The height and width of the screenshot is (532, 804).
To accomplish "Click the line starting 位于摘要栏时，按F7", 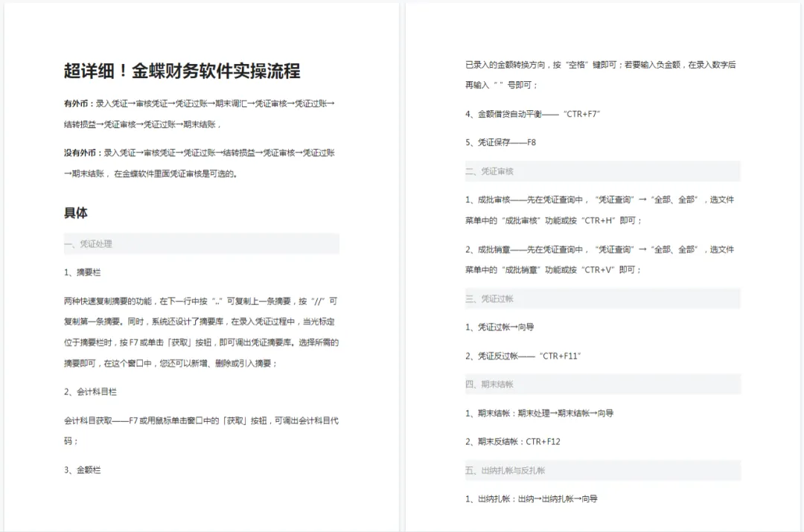I will pos(201,343).
